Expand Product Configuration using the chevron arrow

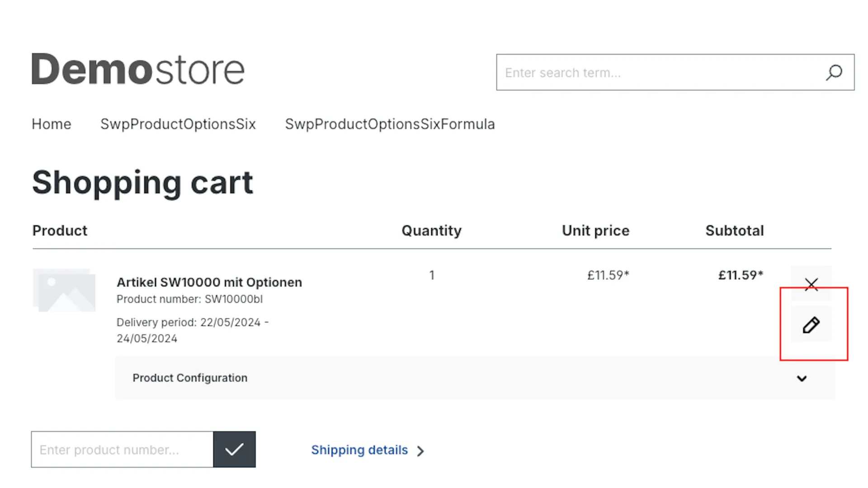tap(802, 378)
